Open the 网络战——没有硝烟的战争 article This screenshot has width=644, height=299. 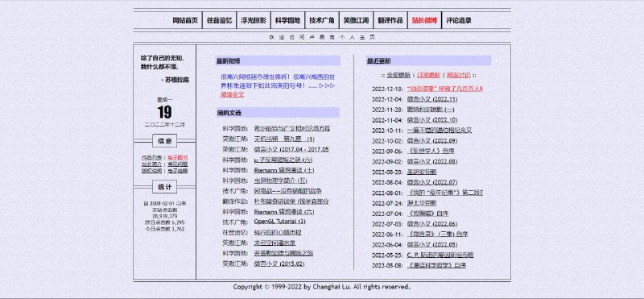click(x=288, y=191)
